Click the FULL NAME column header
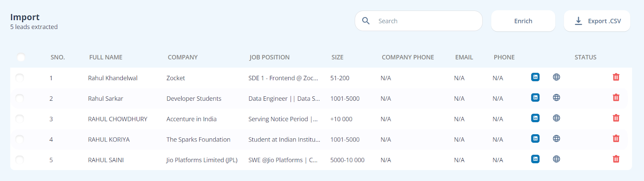 (x=106, y=57)
